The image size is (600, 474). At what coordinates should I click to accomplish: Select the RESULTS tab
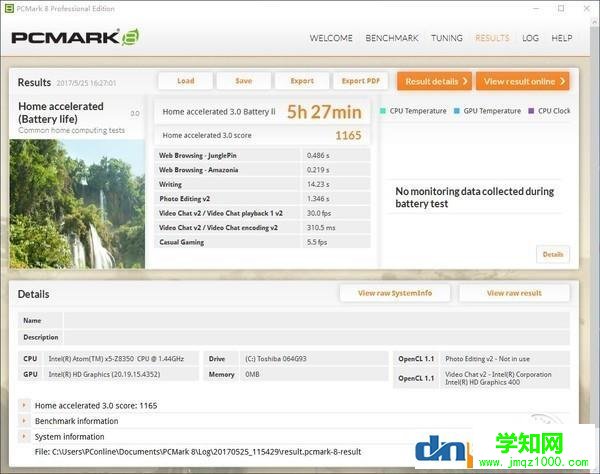[492, 38]
